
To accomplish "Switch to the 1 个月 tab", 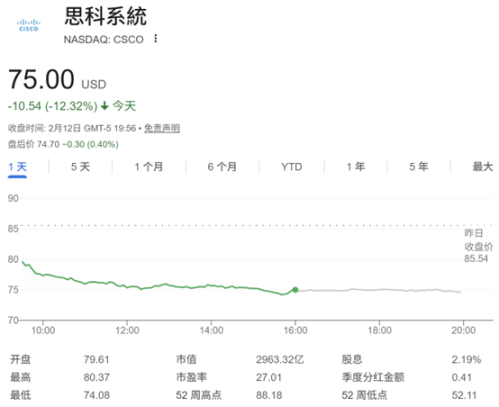I will [149, 167].
